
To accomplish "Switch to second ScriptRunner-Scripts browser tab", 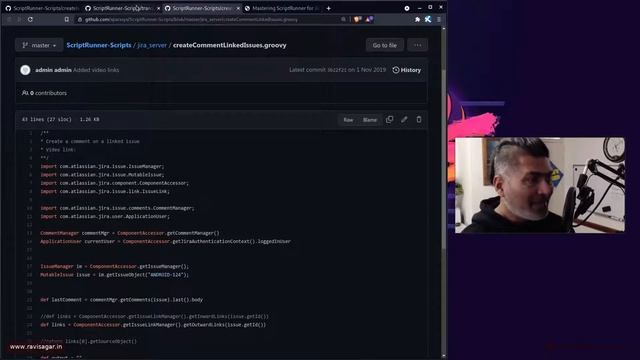I will pyautogui.click(x=119, y=8).
